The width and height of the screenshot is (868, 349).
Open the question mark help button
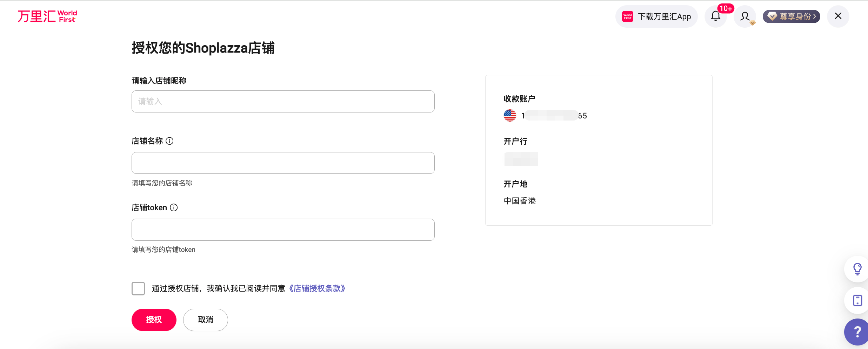pyautogui.click(x=857, y=331)
